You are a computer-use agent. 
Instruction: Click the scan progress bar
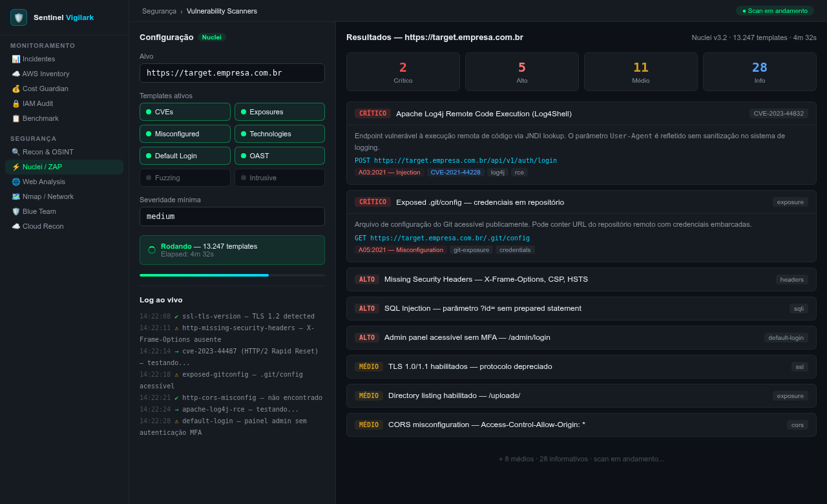coord(232,275)
